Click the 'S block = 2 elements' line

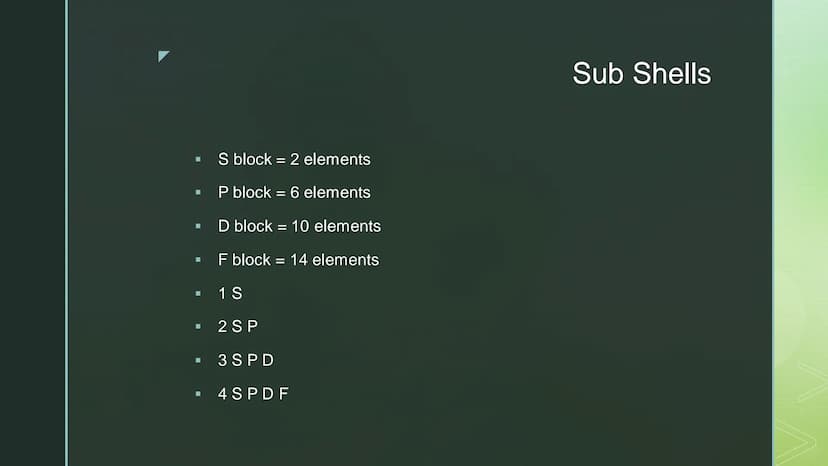click(294, 160)
